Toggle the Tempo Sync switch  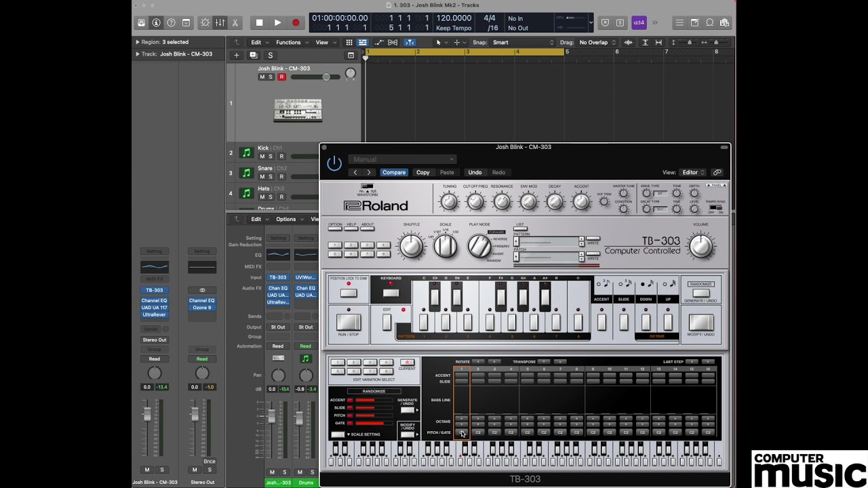[715, 207]
